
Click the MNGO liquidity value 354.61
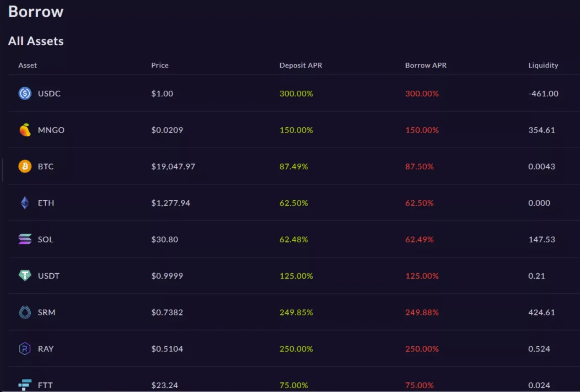click(x=541, y=130)
